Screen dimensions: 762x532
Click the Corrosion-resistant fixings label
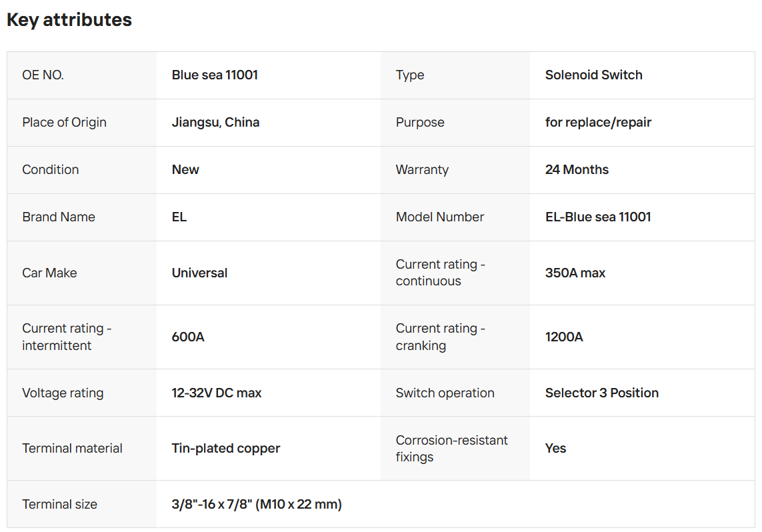[451, 448]
